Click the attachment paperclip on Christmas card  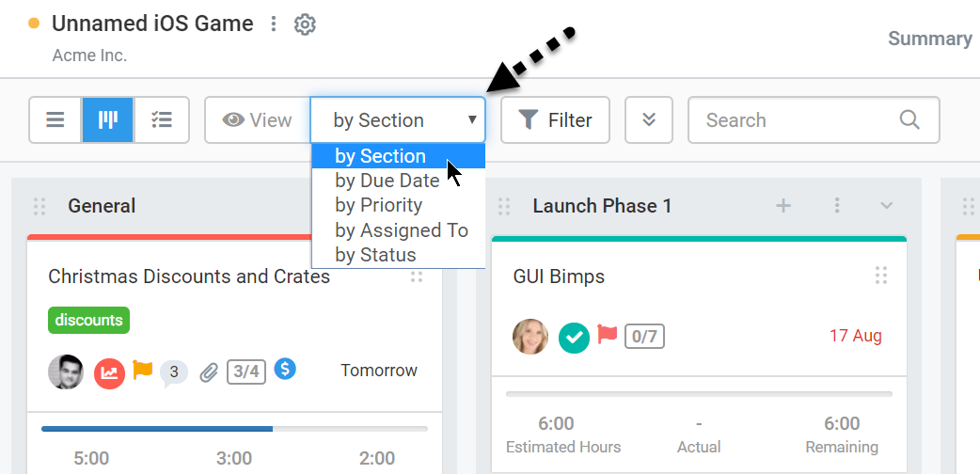point(209,373)
